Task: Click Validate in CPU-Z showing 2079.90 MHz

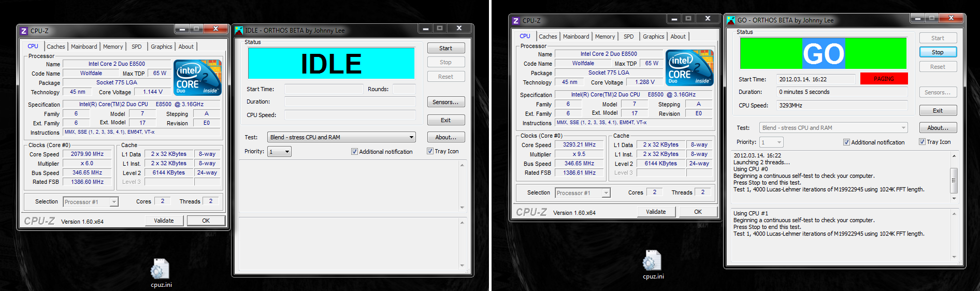Action: 164,221
